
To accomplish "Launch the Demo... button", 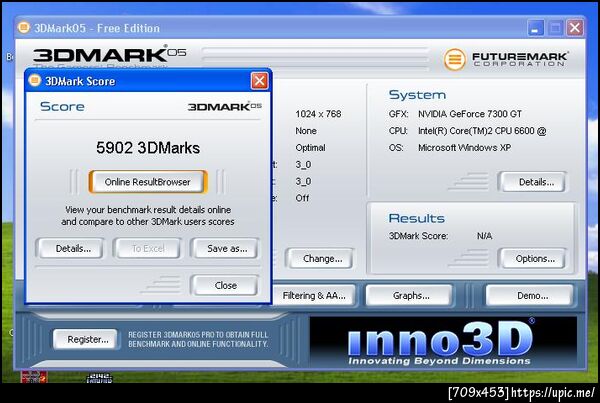I will coord(530,295).
